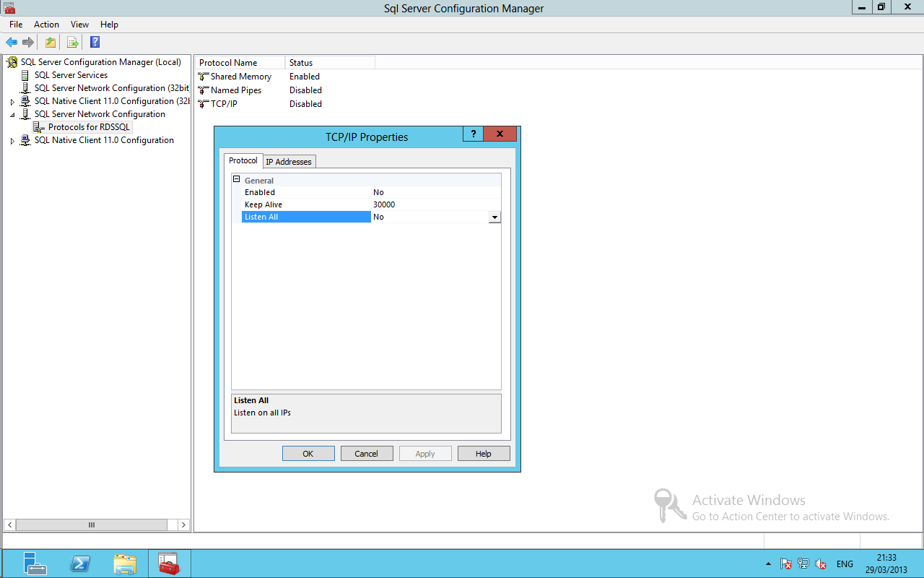The image size is (924, 578).
Task: Click the Enabled status of Shared Memory
Action: (x=305, y=76)
